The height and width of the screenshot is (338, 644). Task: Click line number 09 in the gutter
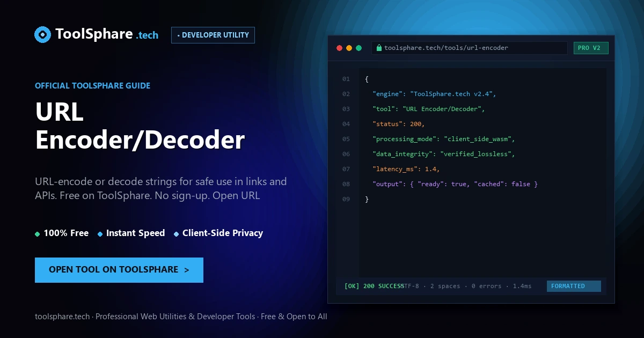coord(346,199)
